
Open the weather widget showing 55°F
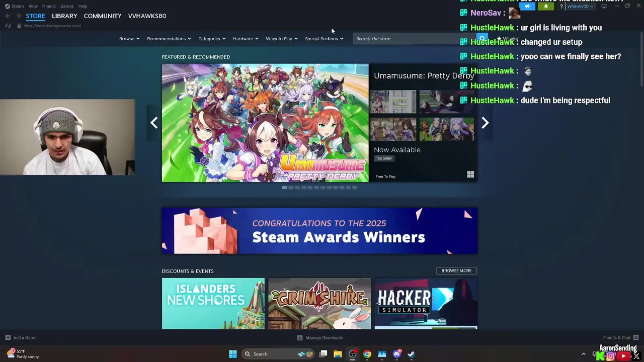pyautogui.click(x=23, y=354)
